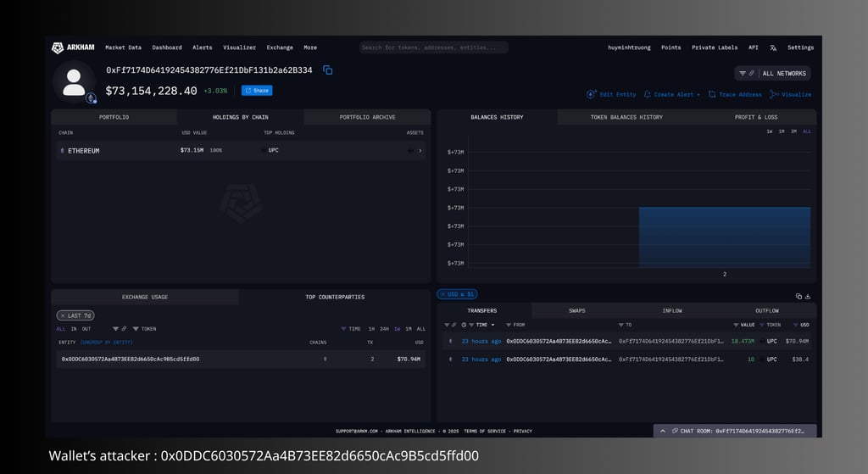Open the Dashboard page

(167, 47)
